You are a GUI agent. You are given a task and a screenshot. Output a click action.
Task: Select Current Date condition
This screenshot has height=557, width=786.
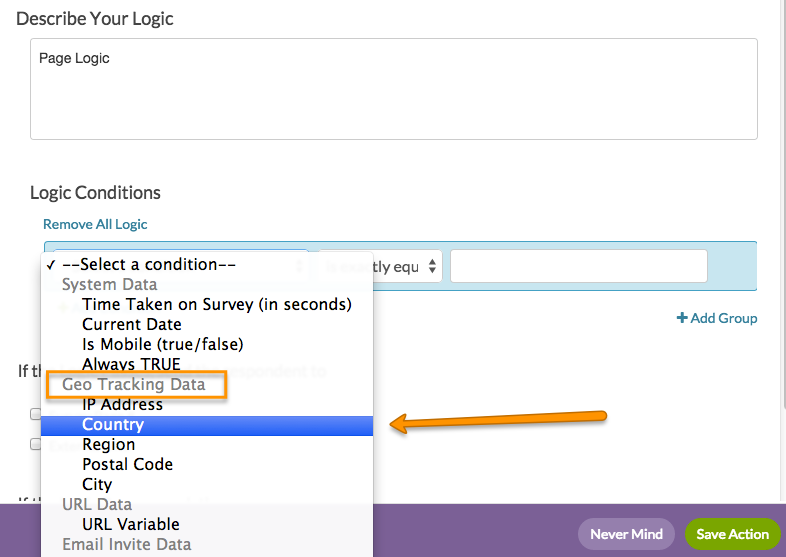click(x=131, y=325)
